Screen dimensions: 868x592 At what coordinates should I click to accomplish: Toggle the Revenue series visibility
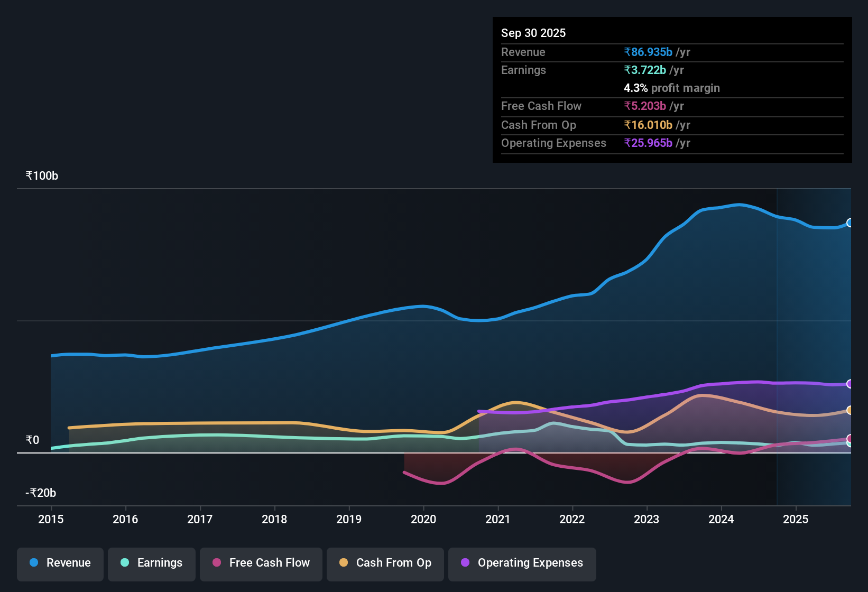click(60, 563)
